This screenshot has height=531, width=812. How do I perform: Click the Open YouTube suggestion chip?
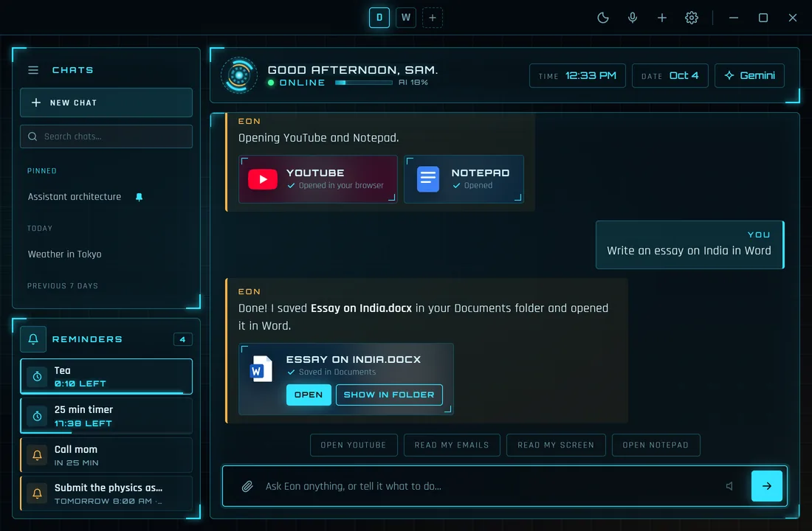(x=354, y=445)
